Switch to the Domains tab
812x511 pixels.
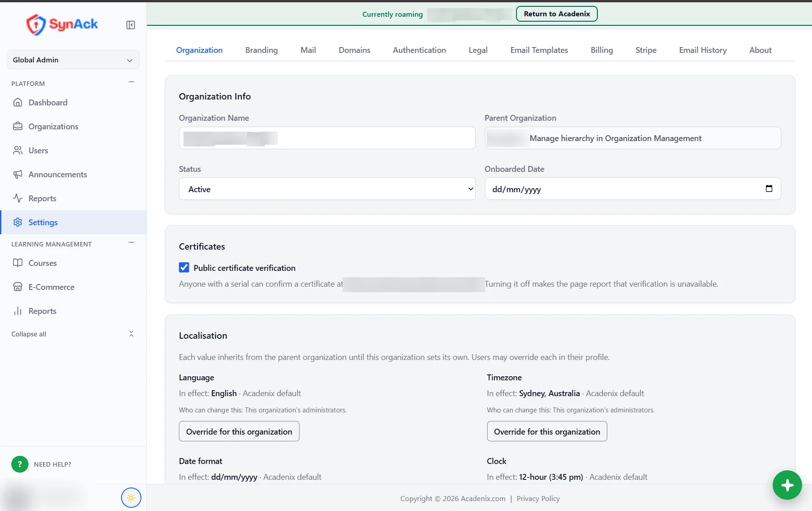click(355, 50)
